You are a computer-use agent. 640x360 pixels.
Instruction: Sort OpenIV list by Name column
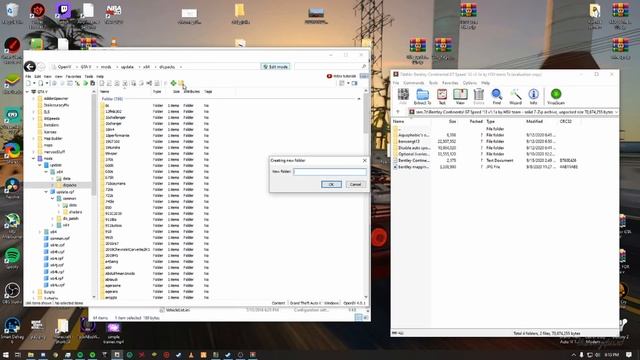105,92
